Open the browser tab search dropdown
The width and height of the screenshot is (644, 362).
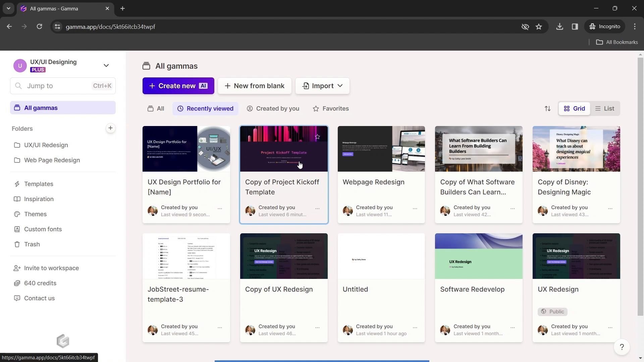click(x=8, y=8)
